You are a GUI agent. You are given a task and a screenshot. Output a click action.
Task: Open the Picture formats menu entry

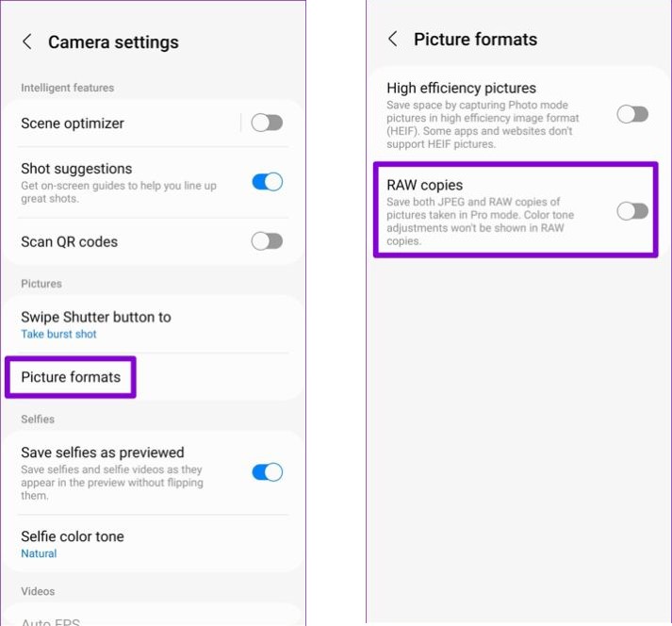pos(71,377)
